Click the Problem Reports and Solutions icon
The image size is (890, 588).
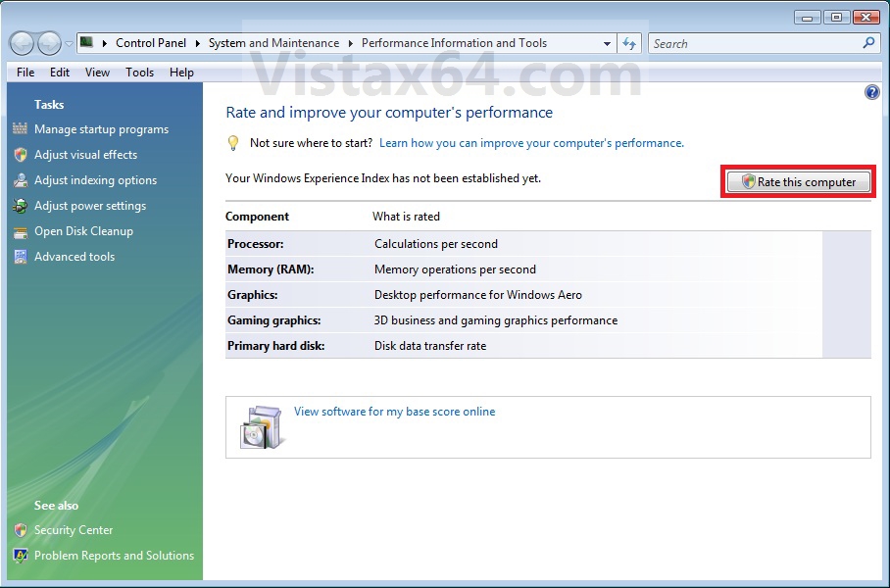click(x=21, y=556)
